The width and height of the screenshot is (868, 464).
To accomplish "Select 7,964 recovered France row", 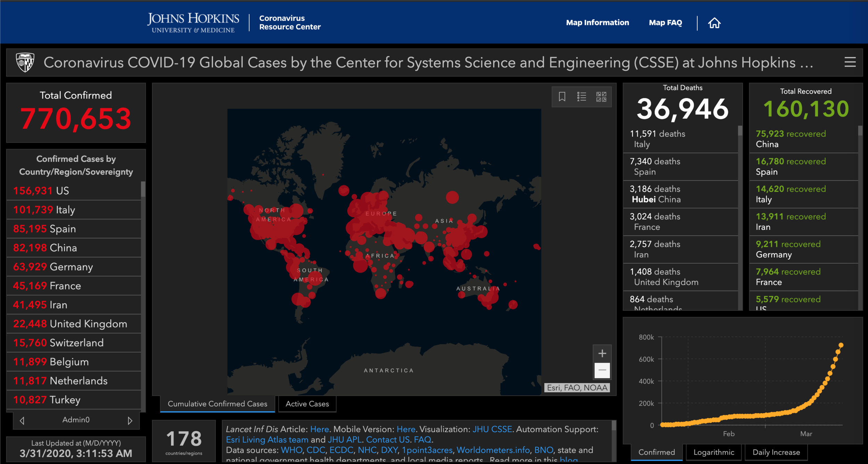I will click(x=804, y=277).
